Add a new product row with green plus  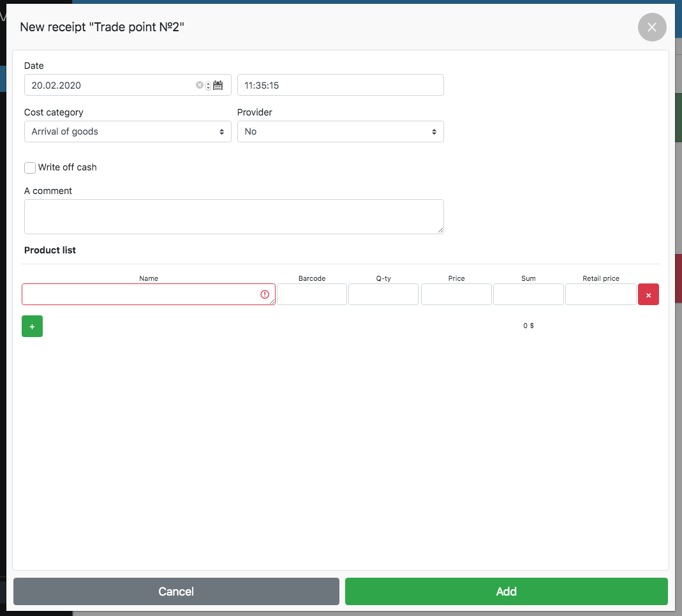[32, 326]
